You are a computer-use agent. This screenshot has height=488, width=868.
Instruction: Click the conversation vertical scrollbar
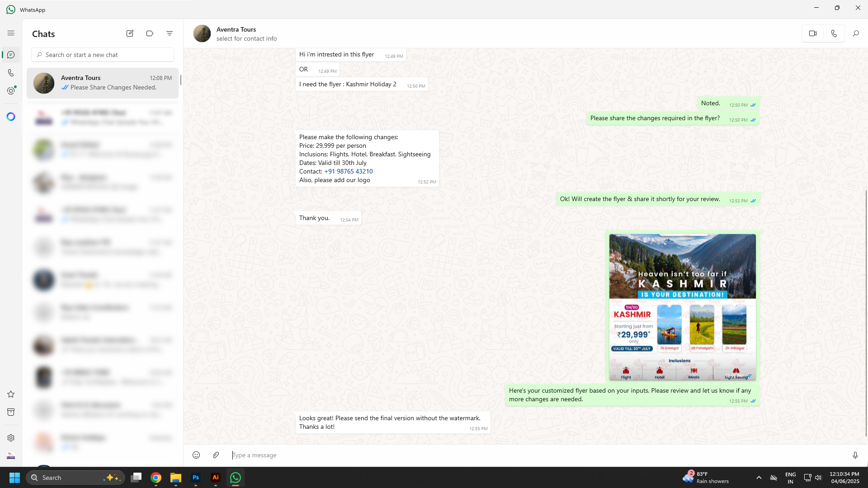[x=866, y=313]
